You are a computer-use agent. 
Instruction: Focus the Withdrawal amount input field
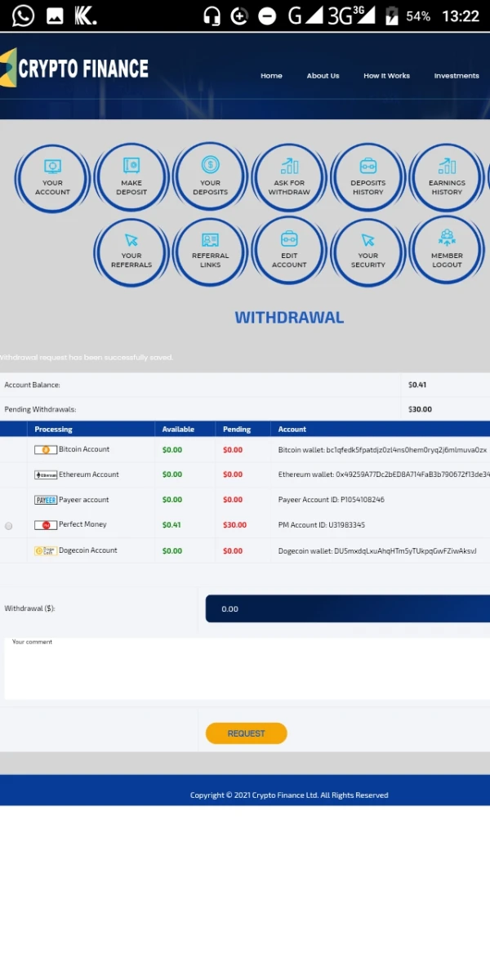point(347,608)
